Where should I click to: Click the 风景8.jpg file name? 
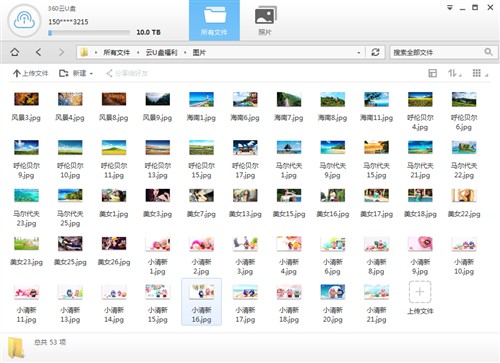tap(114, 117)
